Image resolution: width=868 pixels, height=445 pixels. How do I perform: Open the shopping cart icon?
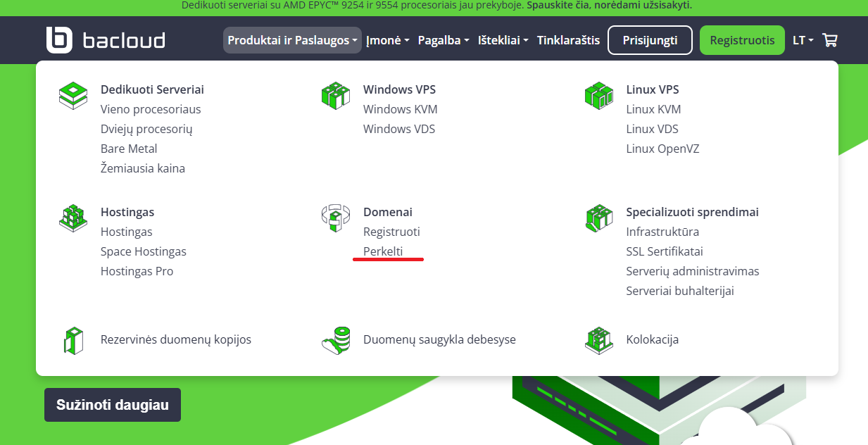[x=830, y=40]
